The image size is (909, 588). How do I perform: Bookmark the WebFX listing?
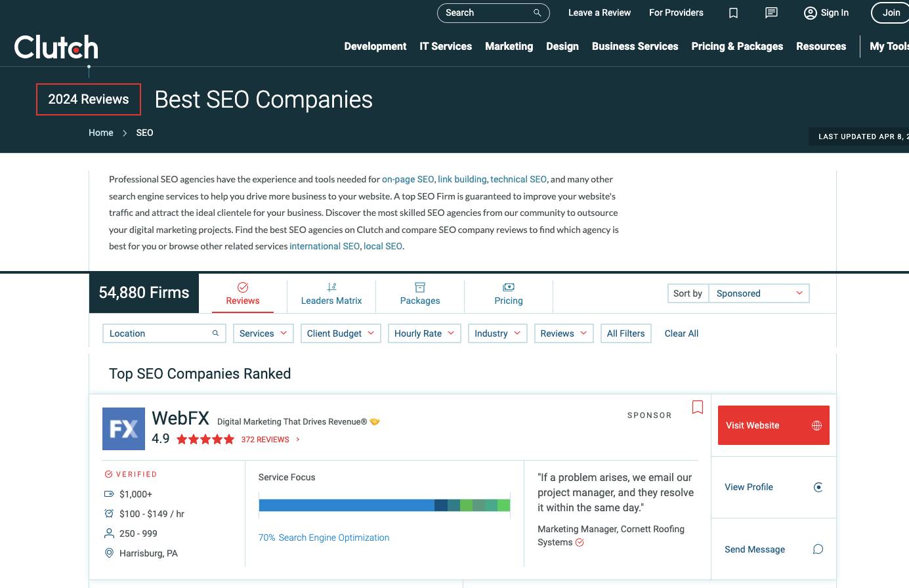(x=698, y=408)
